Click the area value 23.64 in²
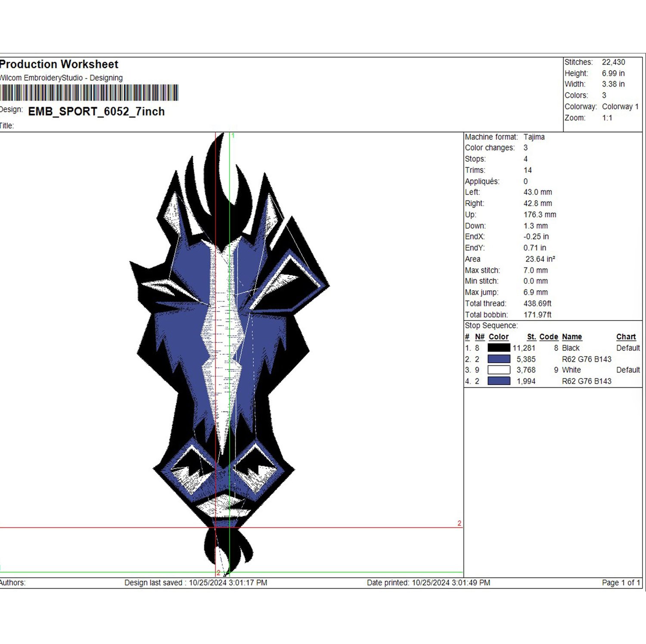 (x=540, y=259)
